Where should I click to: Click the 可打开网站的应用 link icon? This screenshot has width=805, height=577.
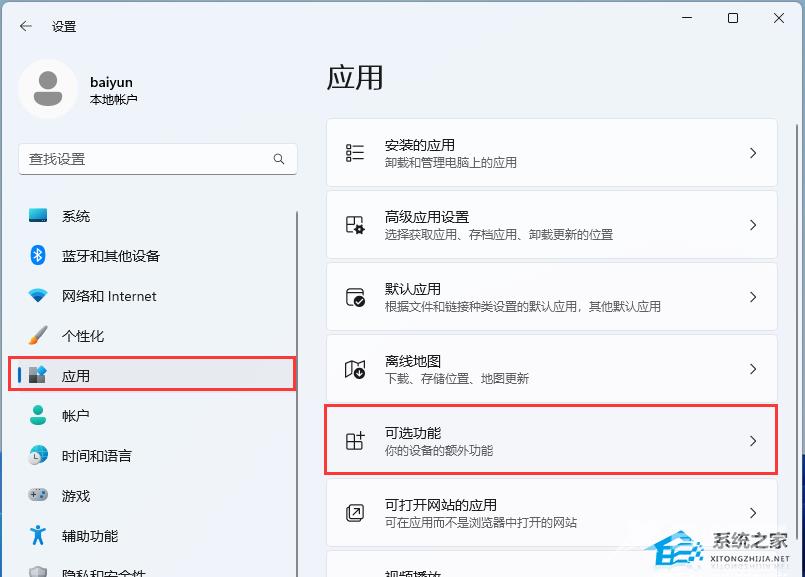coord(355,512)
